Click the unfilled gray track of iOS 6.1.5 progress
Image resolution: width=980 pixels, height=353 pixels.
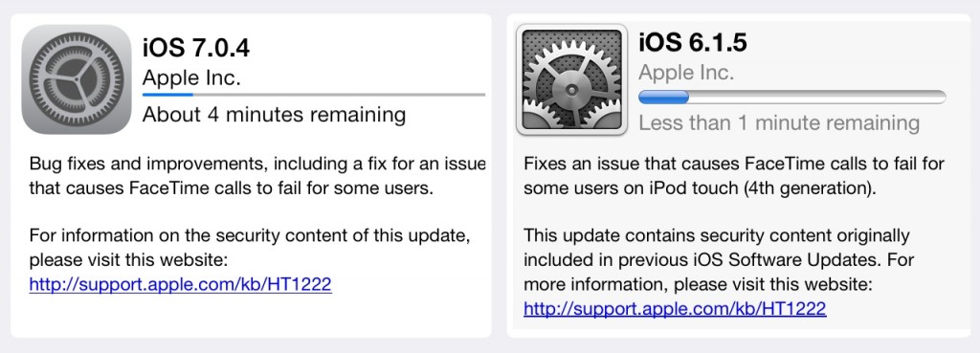[817, 97]
